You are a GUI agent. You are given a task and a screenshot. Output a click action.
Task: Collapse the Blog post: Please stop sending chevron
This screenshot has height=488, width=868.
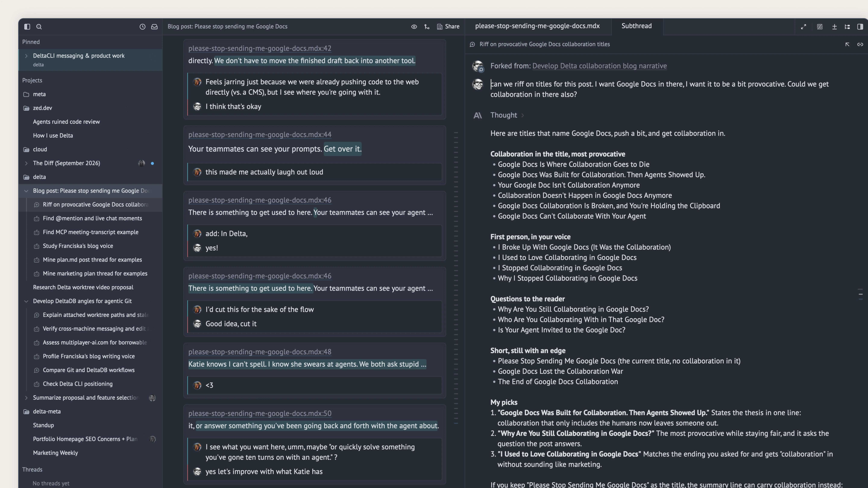[x=26, y=191]
